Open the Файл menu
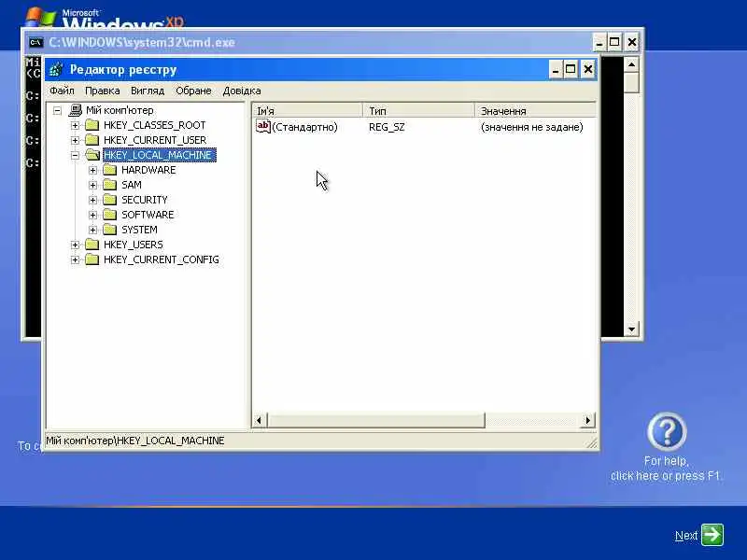Viewport: 747px width, 560px height. tap(62, 91)
